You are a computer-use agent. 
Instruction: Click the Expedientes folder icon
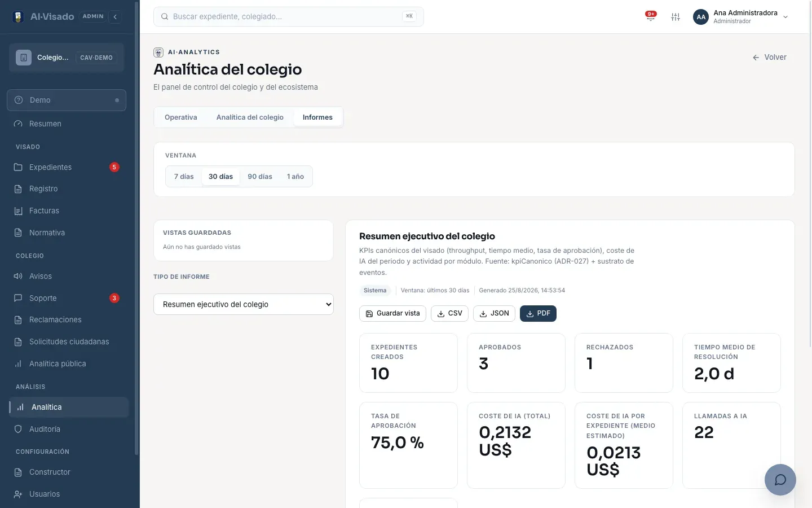tap(18, 167)
